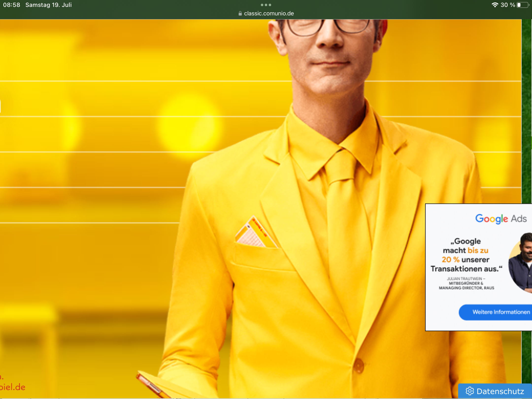
Task: Follow the red piel.de link
Action: [12, 387]
